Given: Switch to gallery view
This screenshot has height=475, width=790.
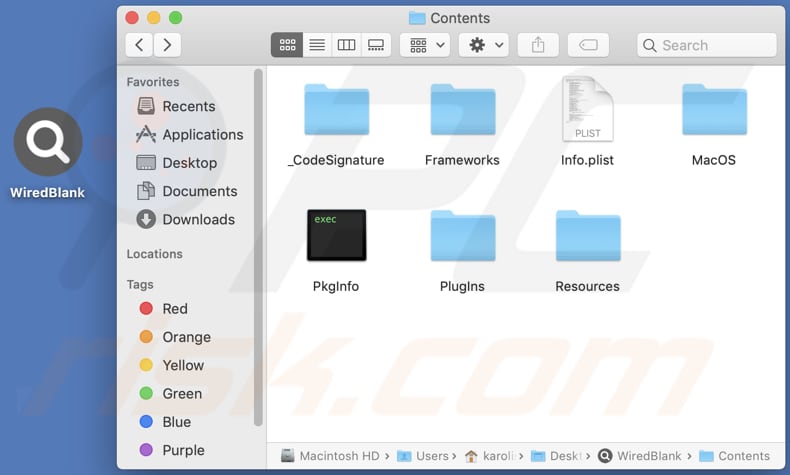Looking at the screenshot, I should (376, 45).
